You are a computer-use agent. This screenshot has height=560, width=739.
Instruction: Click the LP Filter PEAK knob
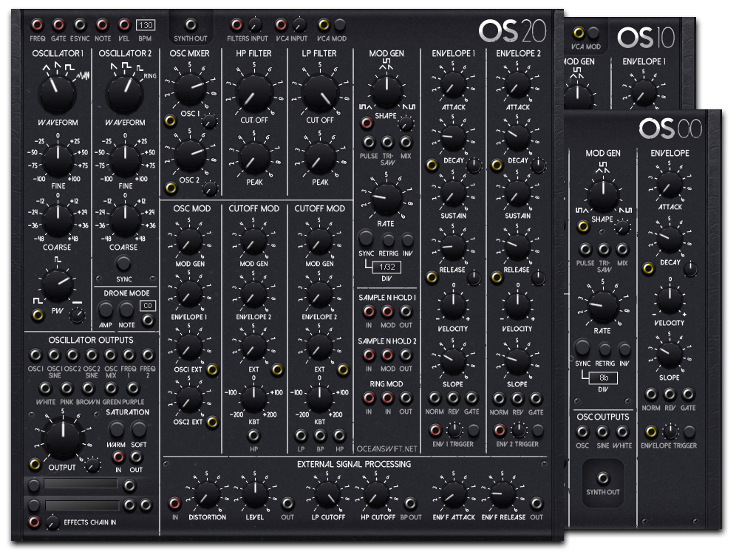(320, 158)
